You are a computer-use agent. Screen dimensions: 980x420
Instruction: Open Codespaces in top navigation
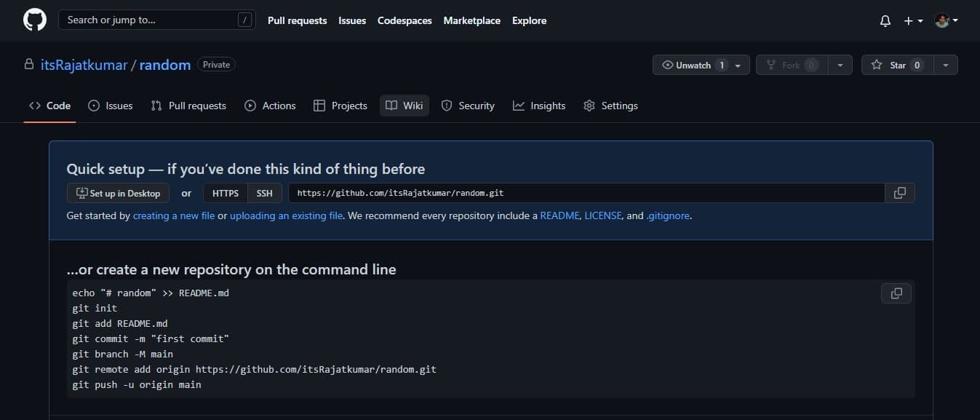pos(405,20)
